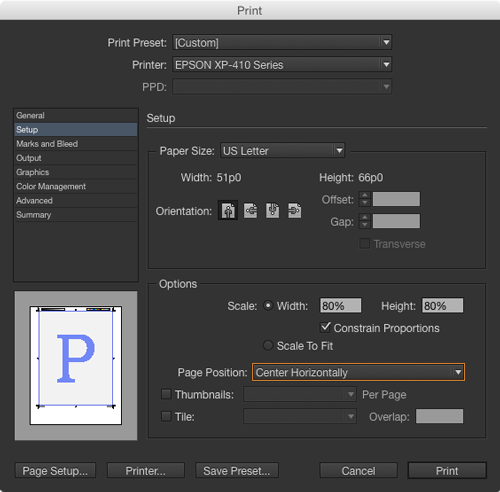This screenshot has height=492, width=500.
Task: Enable the Thumbnails checkbox
Action: point(166,394)
